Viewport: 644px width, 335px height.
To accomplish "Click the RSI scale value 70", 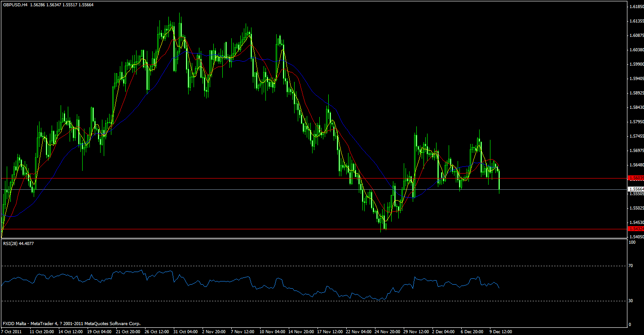I will pyautogui.click(x=631, y=266).
